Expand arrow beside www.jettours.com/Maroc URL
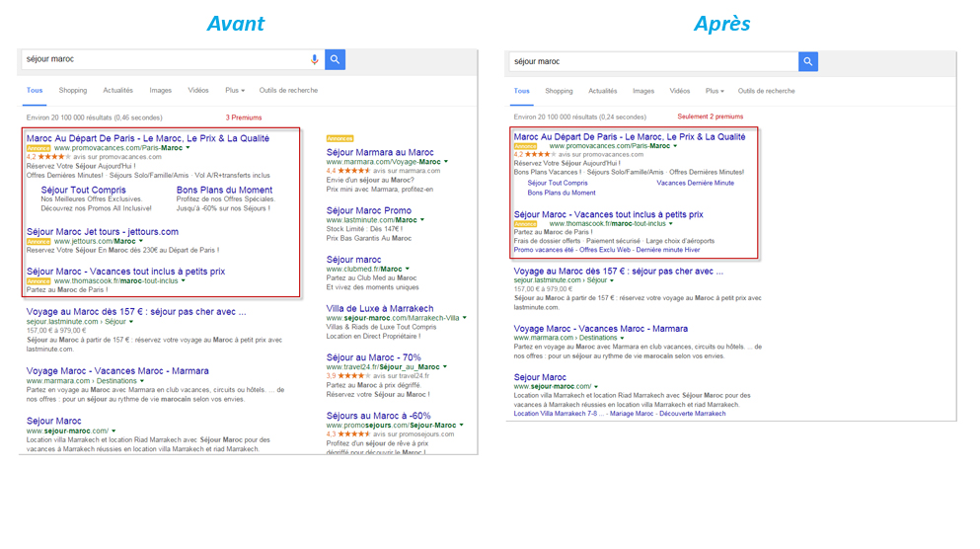This screenshot has width=980, height=549. [x=141, y=241]
